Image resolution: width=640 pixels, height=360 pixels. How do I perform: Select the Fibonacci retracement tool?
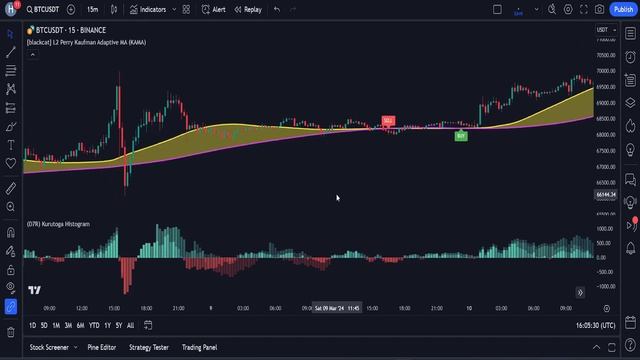pyautogui.click(x=11, y=70)
